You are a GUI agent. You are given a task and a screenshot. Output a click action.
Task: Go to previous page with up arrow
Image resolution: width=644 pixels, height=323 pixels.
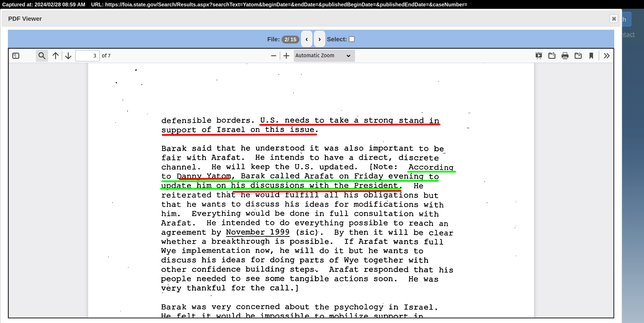click(x=56, y=56)
